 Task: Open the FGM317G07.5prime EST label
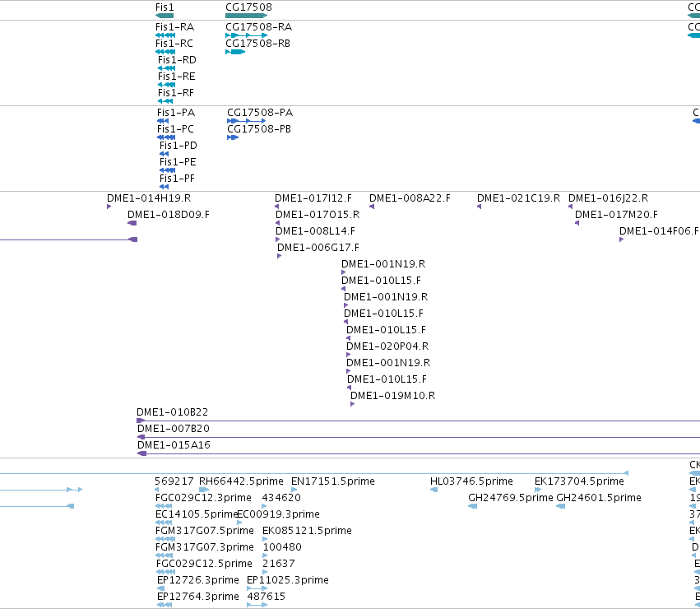[x=205, y=532]
